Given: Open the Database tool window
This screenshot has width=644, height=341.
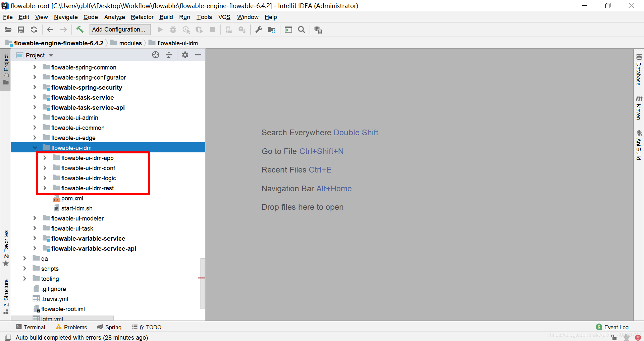Looking at the screenshot, I should click(639, 69).
